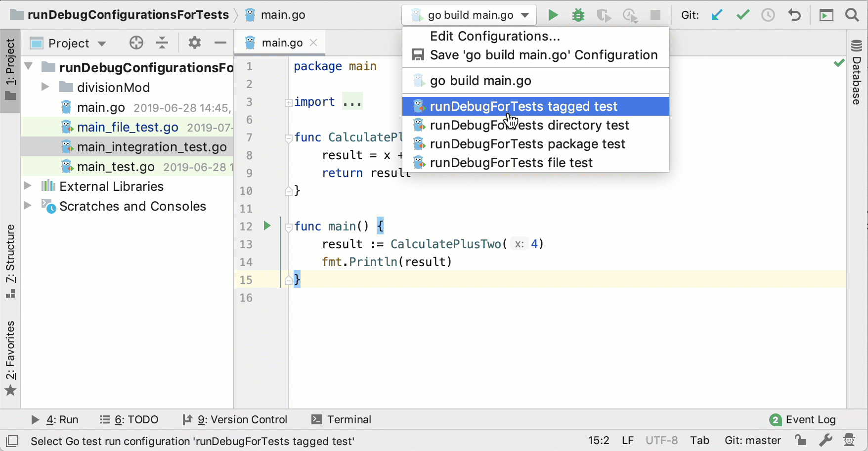868x451 pixels.
Task: Click Git: master in the status bar
Action: 753,440
